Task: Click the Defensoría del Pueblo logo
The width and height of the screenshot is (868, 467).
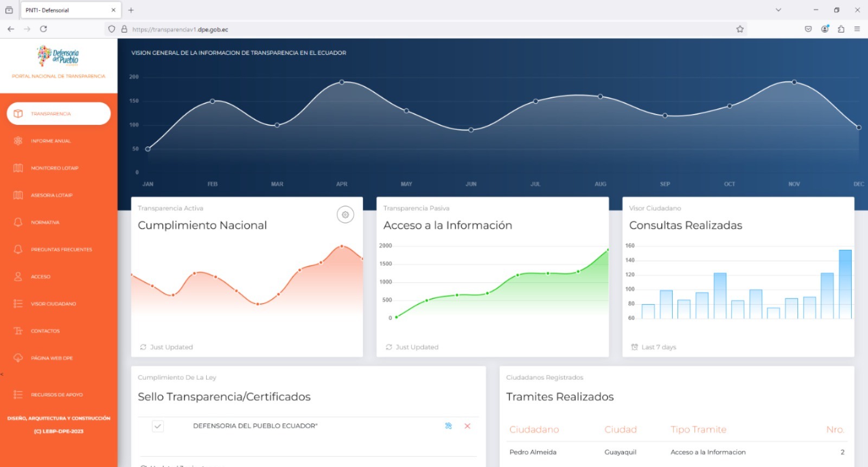Action: [59, 56]
